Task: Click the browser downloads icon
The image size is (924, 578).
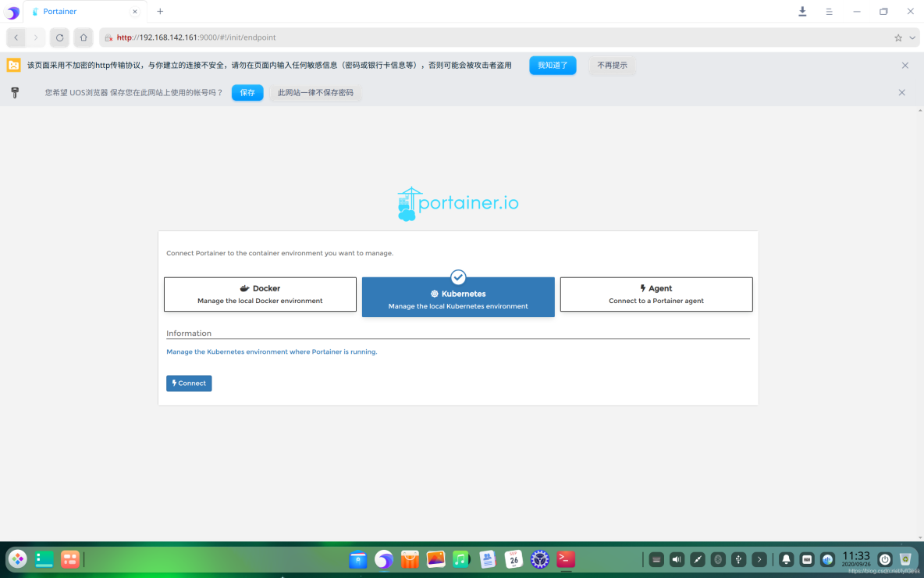Action: pyautogui.click(x=801, y=11)
